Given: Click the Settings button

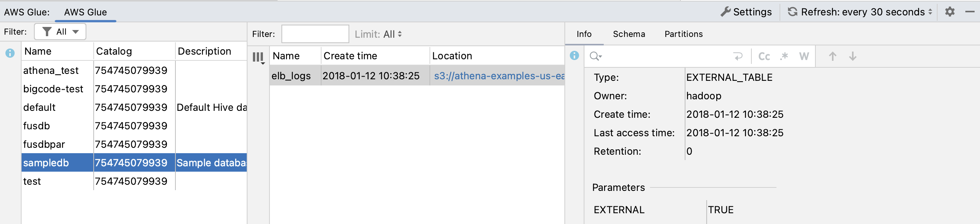Looking at the screenshot, I should [746, 12].
